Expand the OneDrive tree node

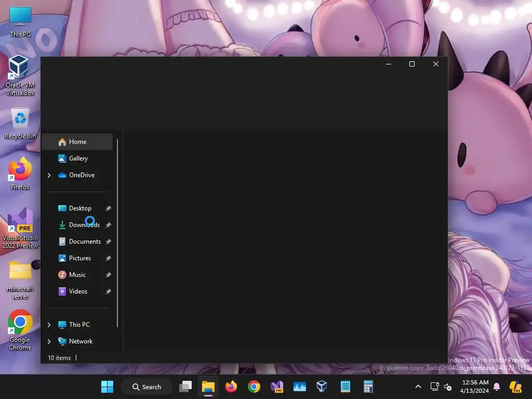tap(49, 175)
